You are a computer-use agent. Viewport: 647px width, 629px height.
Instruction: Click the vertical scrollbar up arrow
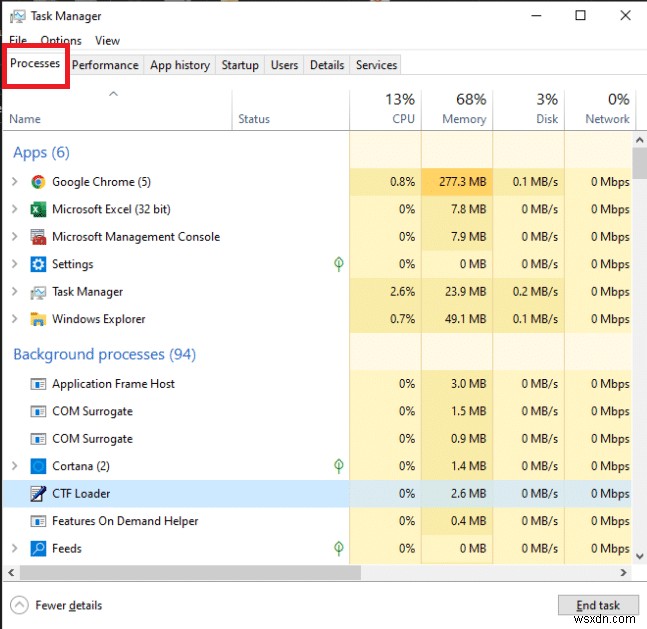point(639,141)
